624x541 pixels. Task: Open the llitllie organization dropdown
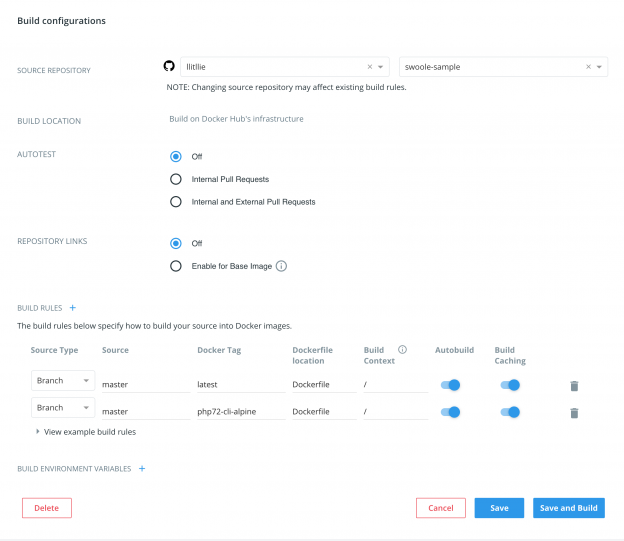click(381, 67)
